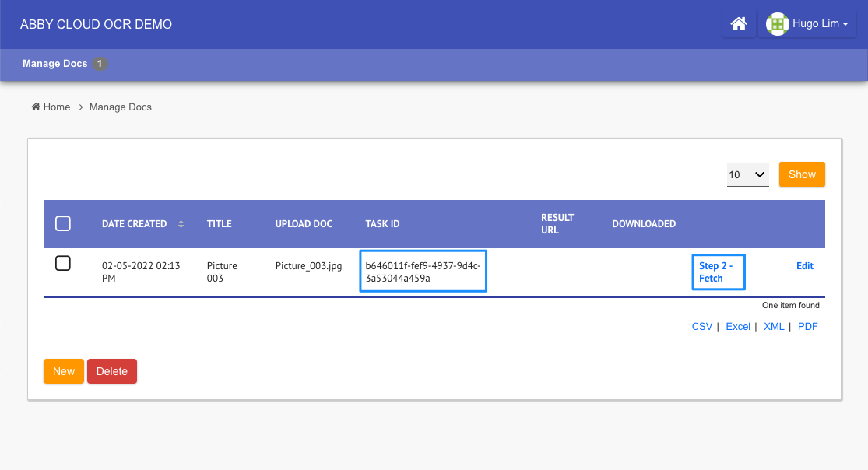Click the count badge next to Manage Docs

tap(100, 64)
